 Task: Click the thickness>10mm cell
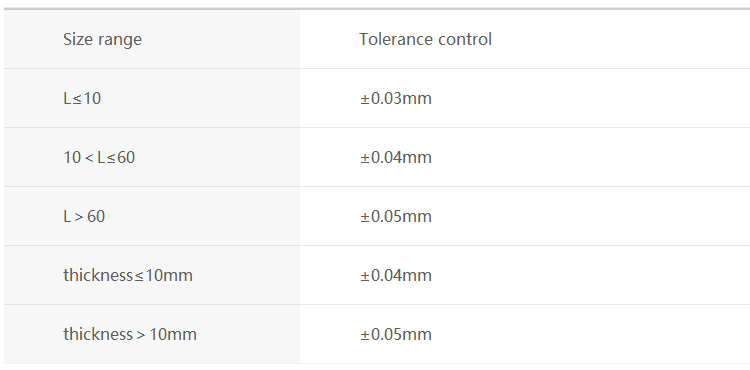coord(152,334)
